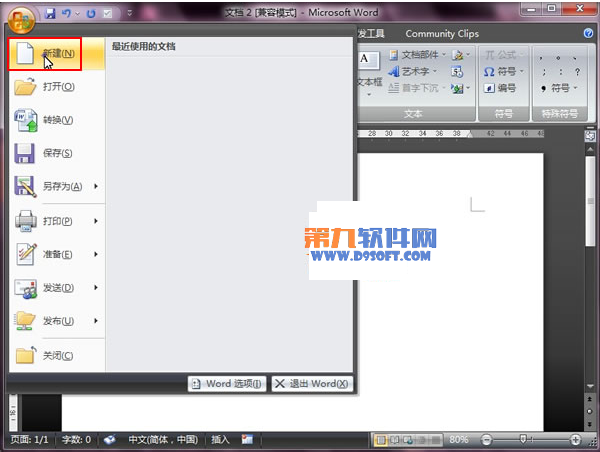
Task: Click 准备(E) pencil checklist icon
Action: tap(26, 254)
